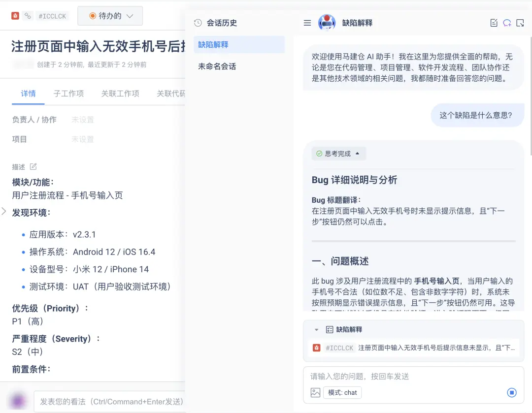
Task: Set the 项目 field value
Action: tap(82, 139)
